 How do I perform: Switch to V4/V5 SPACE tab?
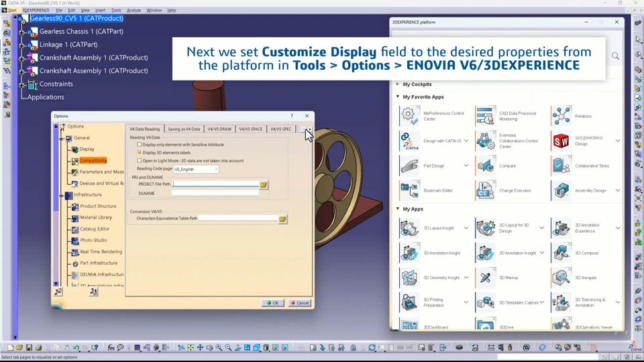tap(250, 129)
